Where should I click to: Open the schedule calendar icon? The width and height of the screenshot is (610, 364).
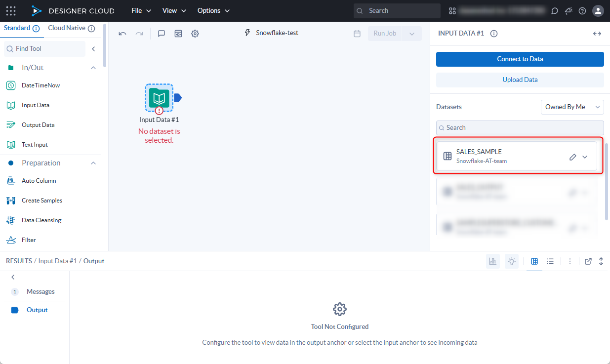click(x=357, y=34)
